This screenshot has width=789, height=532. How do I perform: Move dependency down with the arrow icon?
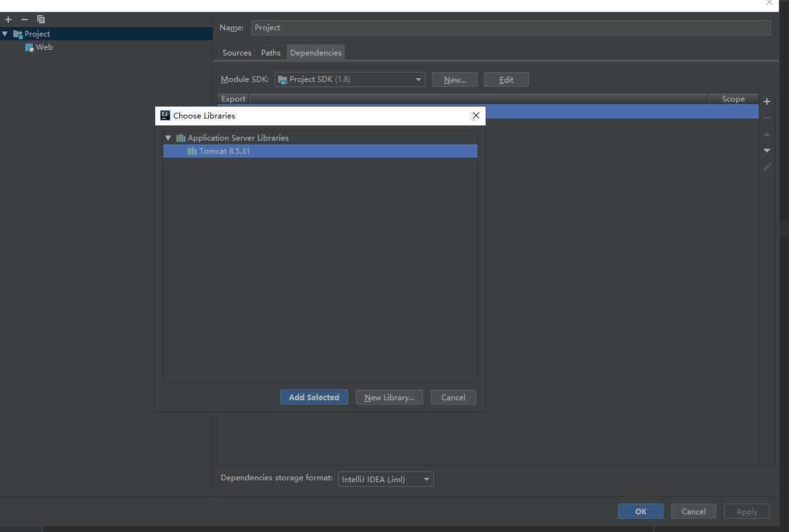pyautogui.click(x=767, y=151)
